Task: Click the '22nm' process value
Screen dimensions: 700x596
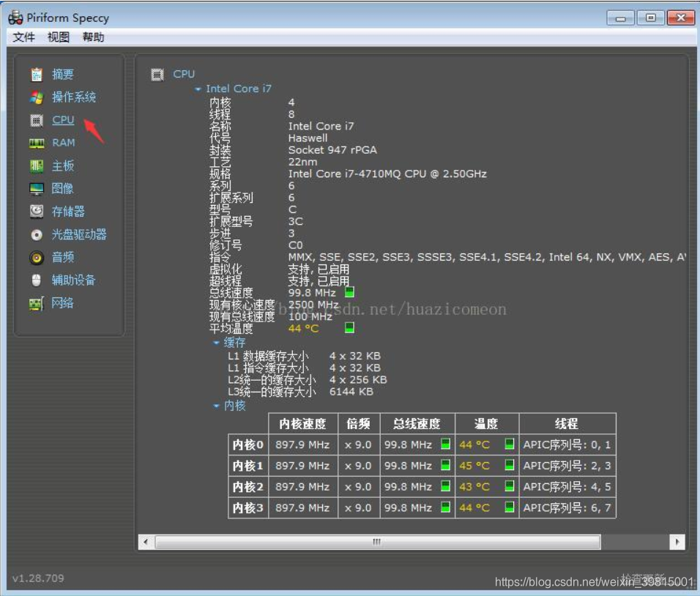Action: pos(302,162)
